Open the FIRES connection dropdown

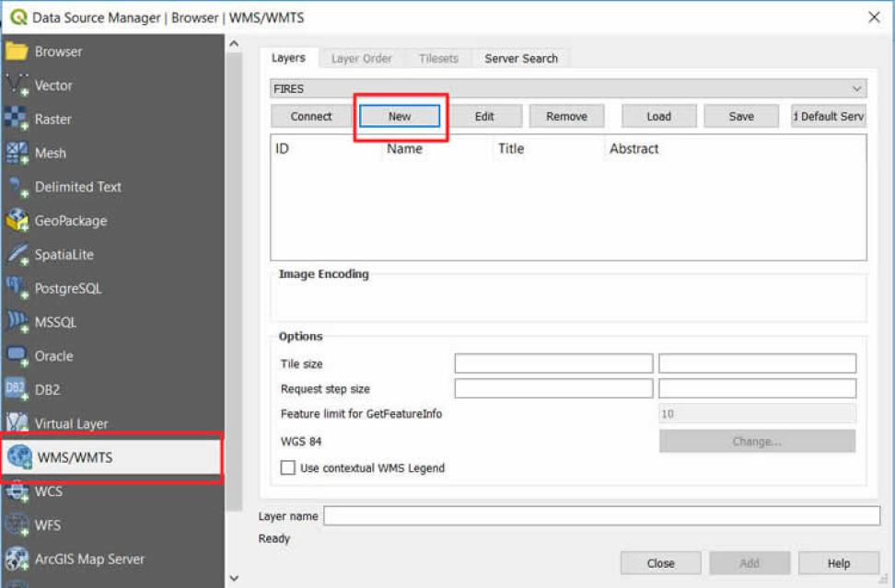point(568,88)
